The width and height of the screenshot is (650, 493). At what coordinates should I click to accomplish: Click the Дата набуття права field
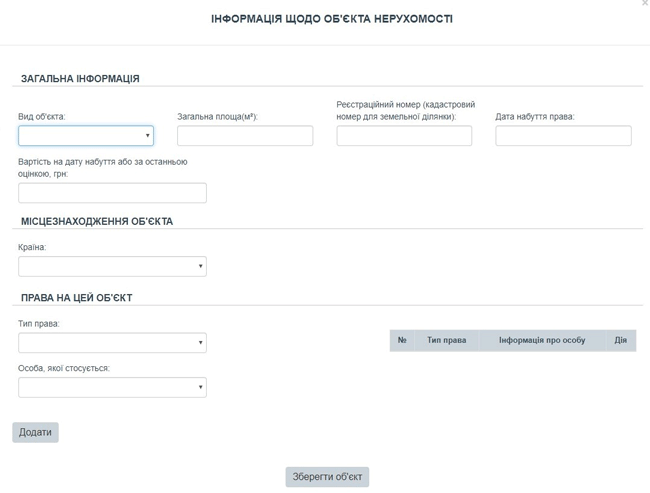point(563,136)
